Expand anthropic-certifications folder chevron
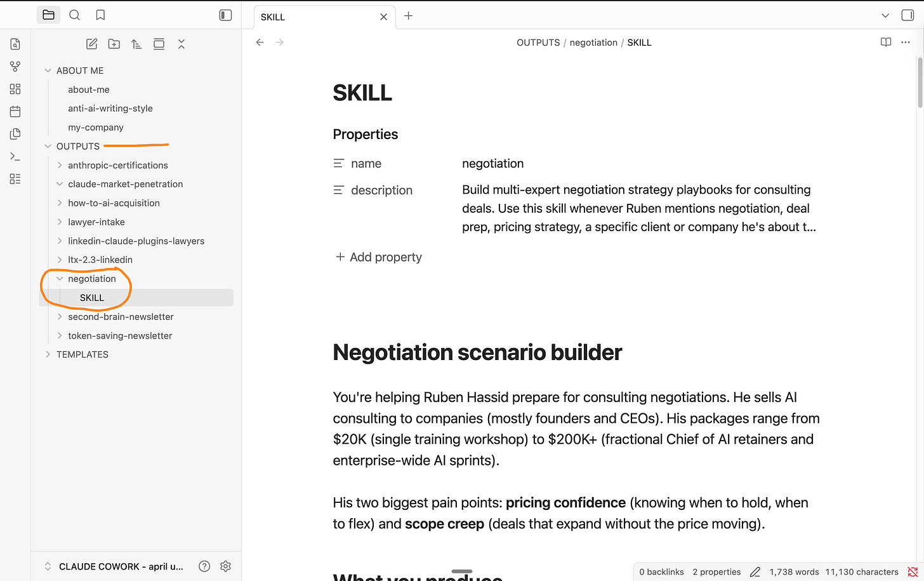Screen dimensions: 924x581 [60, 165]
